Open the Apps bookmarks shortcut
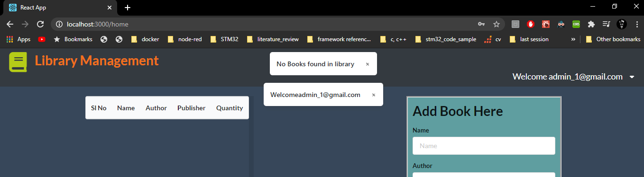 point(18,39)
